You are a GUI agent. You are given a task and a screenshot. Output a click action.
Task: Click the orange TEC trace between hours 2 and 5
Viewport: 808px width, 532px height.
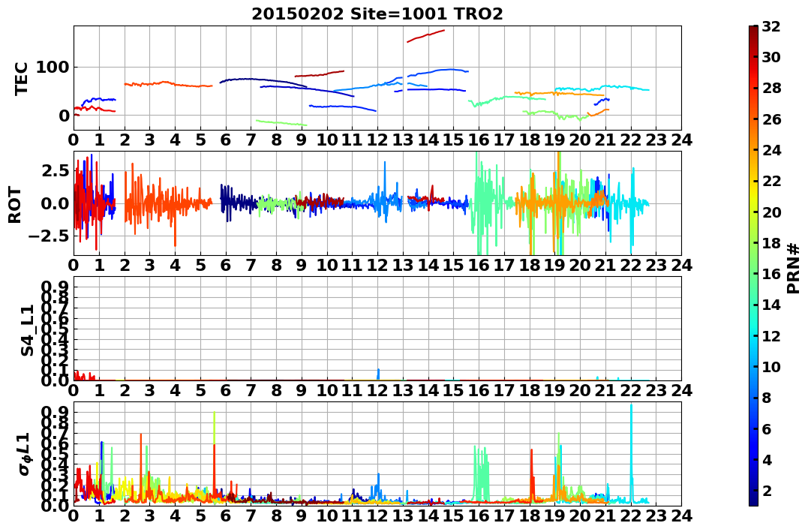(169, 84)
